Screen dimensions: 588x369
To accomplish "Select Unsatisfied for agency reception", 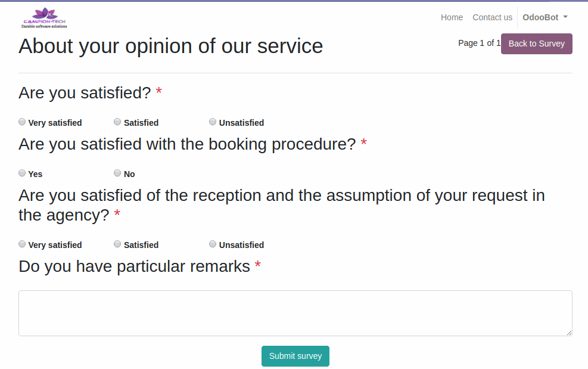I will 213,244.
